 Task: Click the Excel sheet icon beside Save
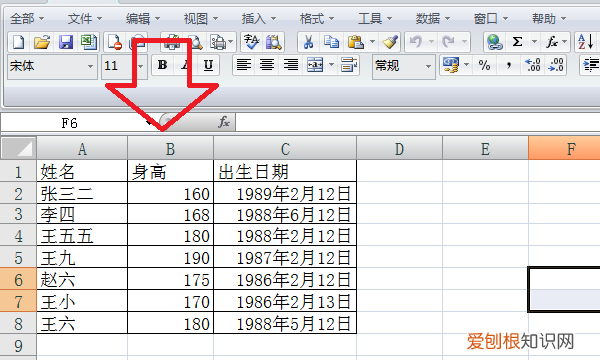coord(88,42)
